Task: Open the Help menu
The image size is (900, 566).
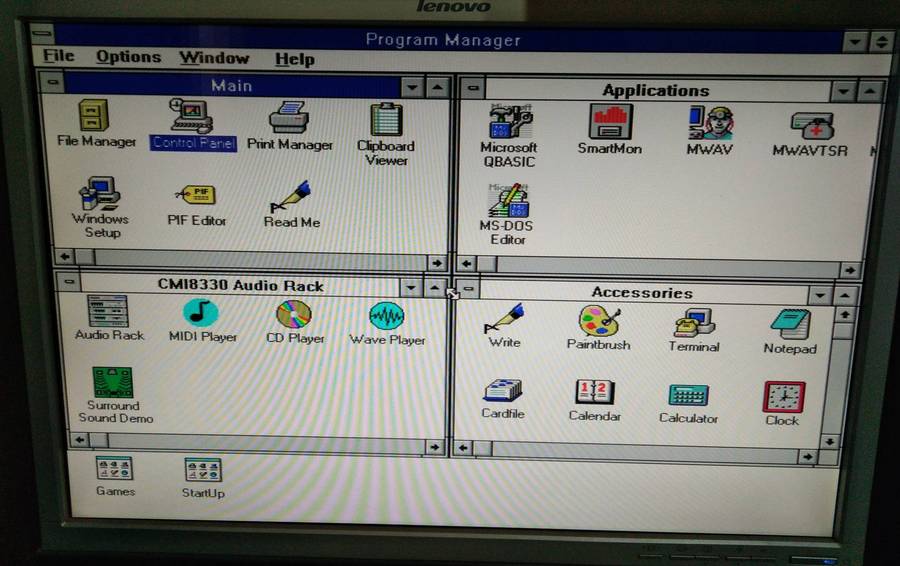Action: click(294, 59)
